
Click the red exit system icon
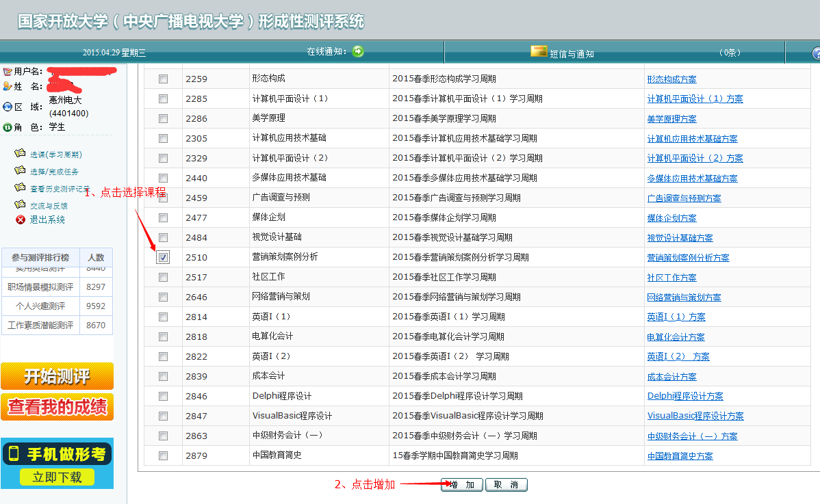[x=20, y=220]
